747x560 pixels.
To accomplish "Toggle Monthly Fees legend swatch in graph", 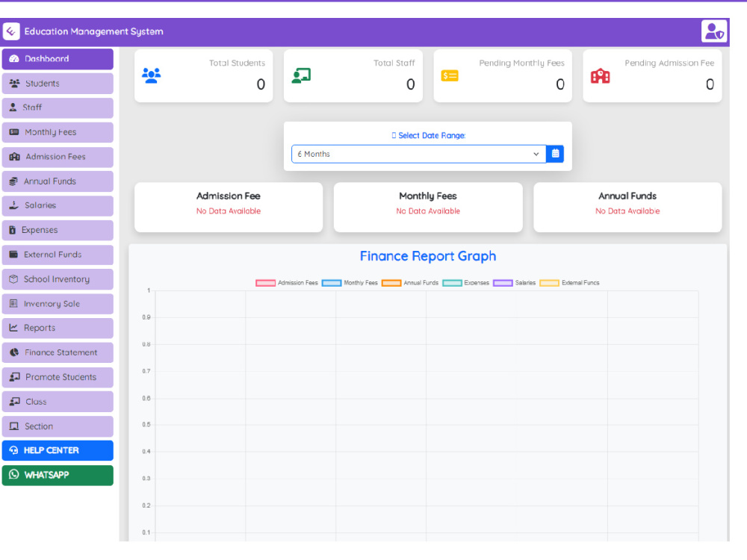I will click(332, 283).
